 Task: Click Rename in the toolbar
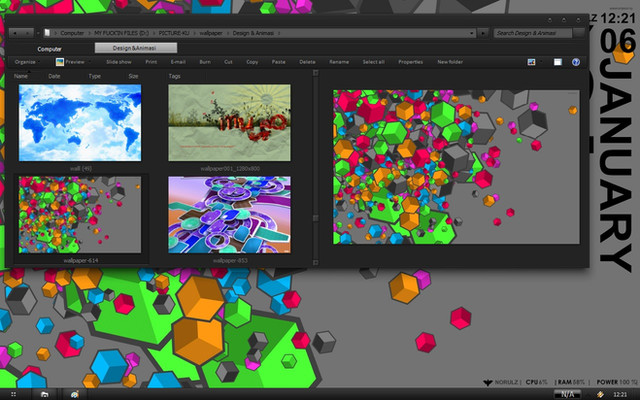click(x=339, y=62)
